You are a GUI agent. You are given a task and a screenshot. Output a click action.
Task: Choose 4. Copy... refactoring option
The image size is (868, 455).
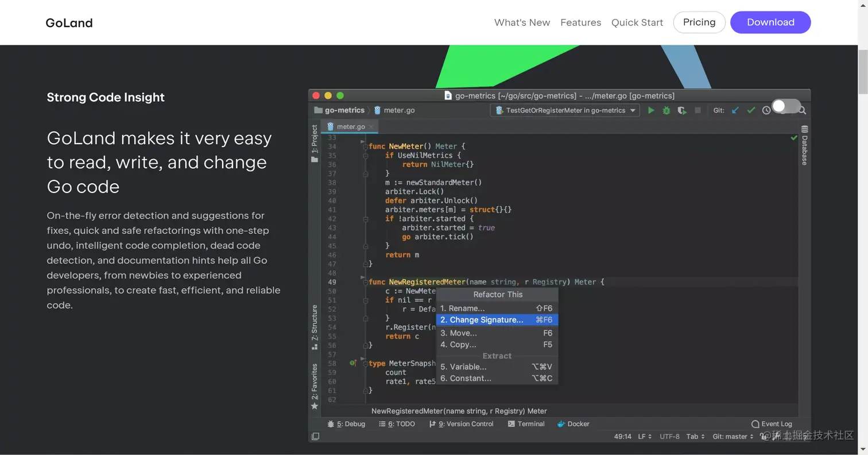[497, 345]
